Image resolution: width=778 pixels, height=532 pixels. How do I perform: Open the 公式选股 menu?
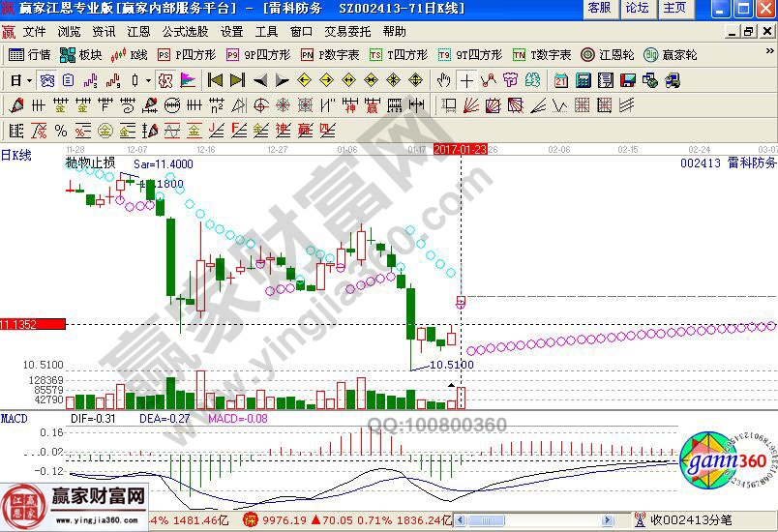(182, 31)
